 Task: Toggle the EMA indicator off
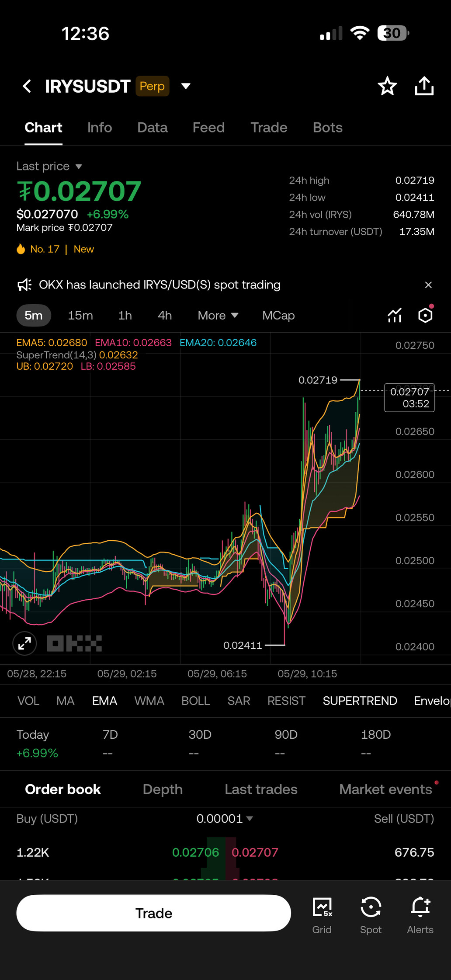[x=104, y=701]
